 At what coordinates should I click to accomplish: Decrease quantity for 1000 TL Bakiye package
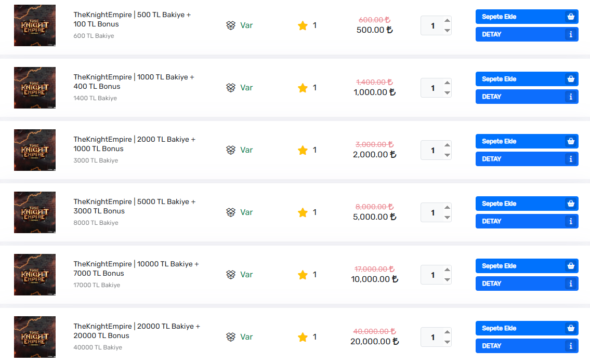[447, 93]
